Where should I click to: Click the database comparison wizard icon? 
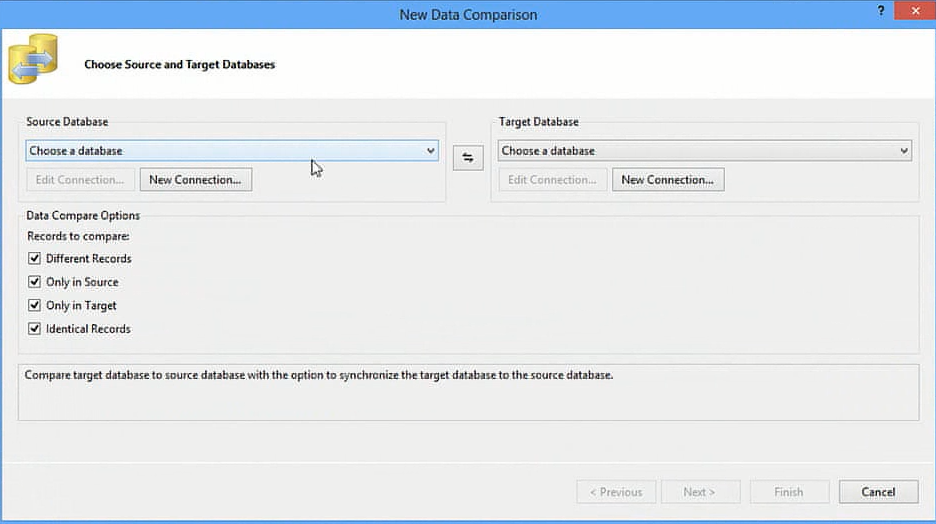tap(33, 58)
